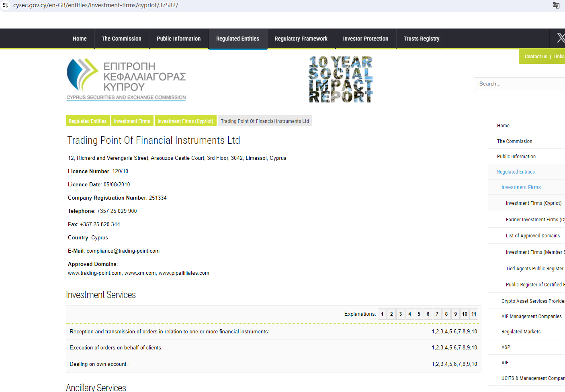Open List of Approved Domains sidebar item
Viewport: 565px width, 392px height.
tap(526, 236)
